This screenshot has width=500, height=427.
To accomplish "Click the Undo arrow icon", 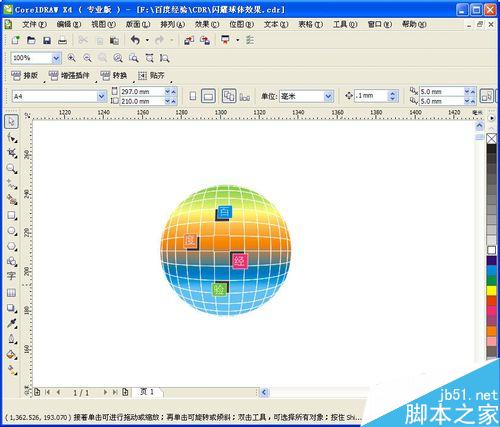I will point(135,40).
